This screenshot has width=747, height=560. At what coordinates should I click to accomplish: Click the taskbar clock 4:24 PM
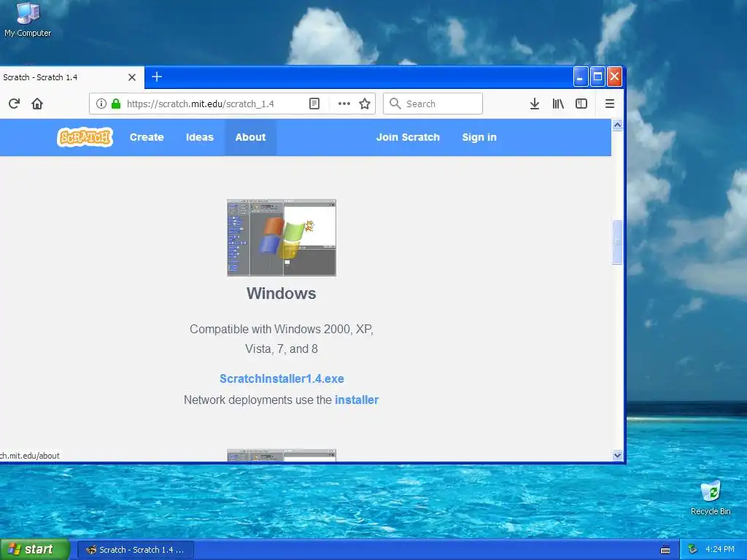(x=720, y=549)
